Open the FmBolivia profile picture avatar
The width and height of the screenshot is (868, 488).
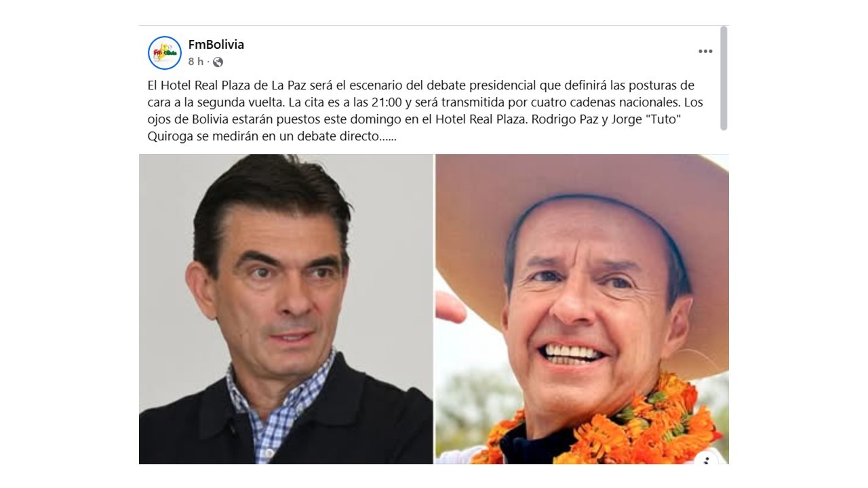tap(165, 53)
